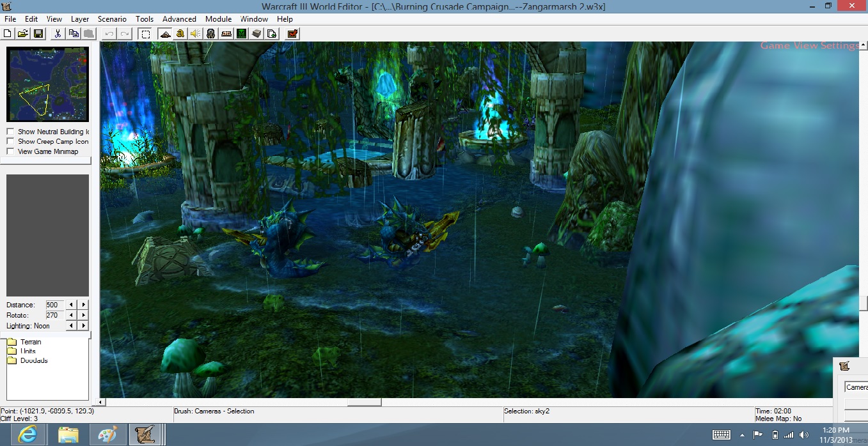Open the AI Editor green face icon
This screenshot has height=446, width=868.
241,33
